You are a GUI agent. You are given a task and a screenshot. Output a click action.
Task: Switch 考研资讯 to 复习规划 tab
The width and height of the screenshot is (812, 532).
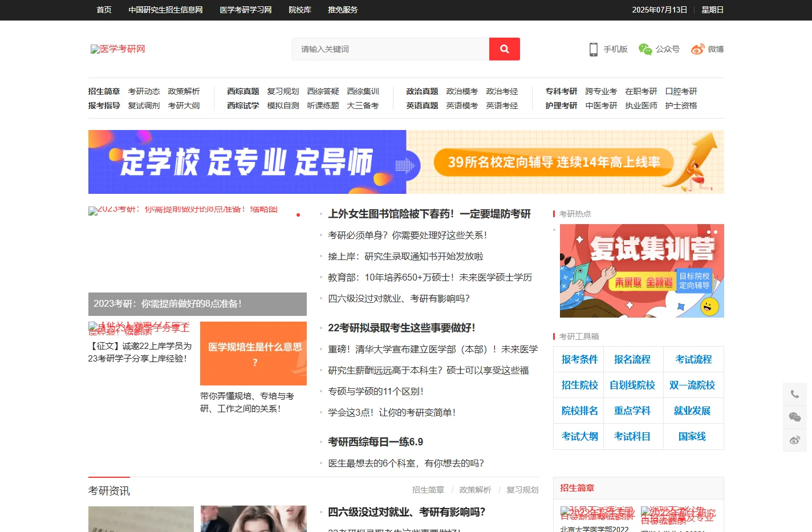[x=522, y=490]
